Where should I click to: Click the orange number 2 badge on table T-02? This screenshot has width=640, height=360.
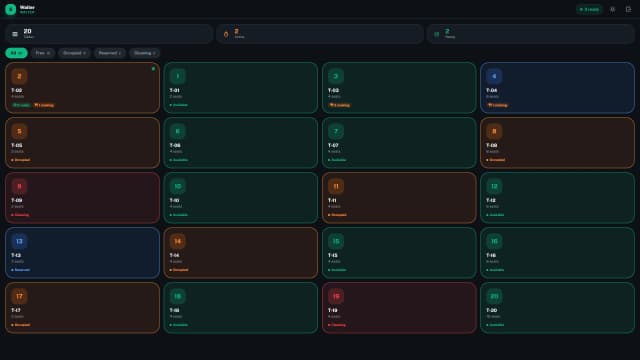[19, 76]
